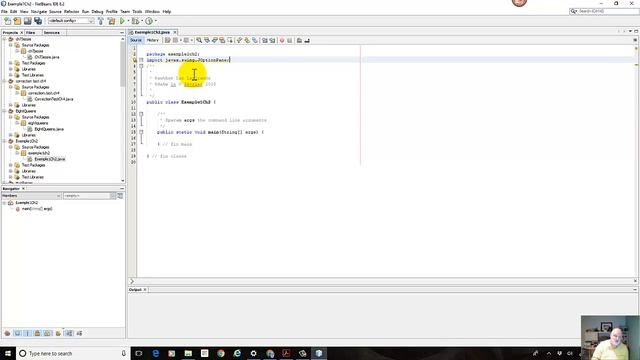Collapse the ExampleCh2 project node
Image resolution: width=640 pixels, height=360 pixels.
point(4,141)
